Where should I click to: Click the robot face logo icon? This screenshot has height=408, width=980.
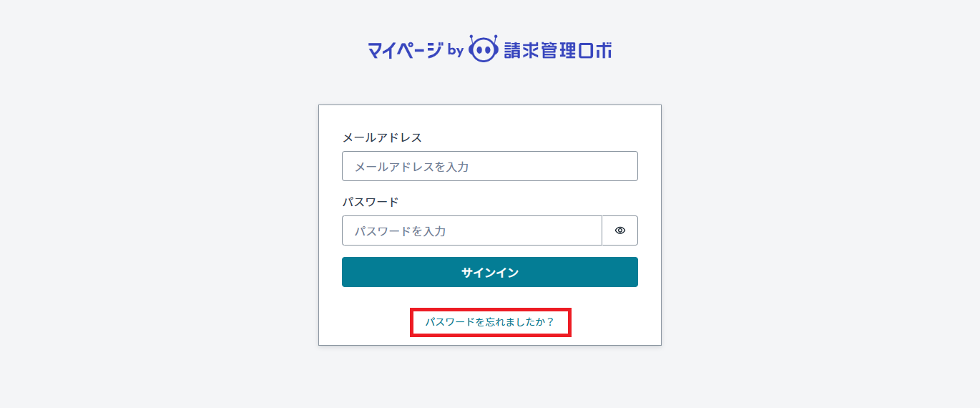(483, 49)
